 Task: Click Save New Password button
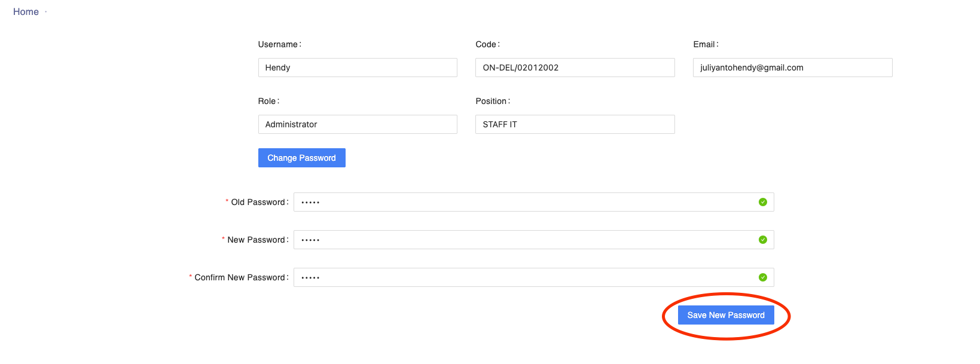tap(725, 315)
